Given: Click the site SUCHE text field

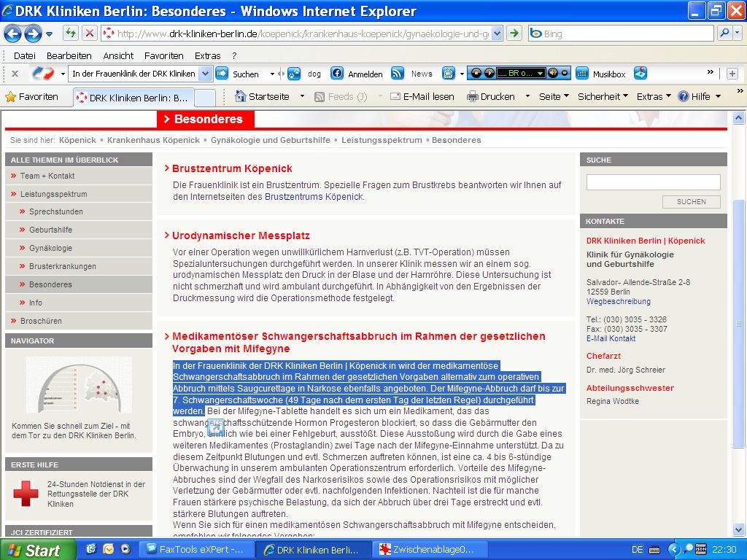Looking at the screenshot, I should (x=653, y=182).
